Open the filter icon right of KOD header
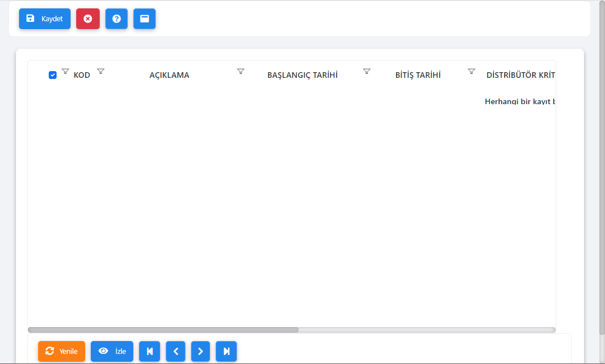 tap(101, 71)
